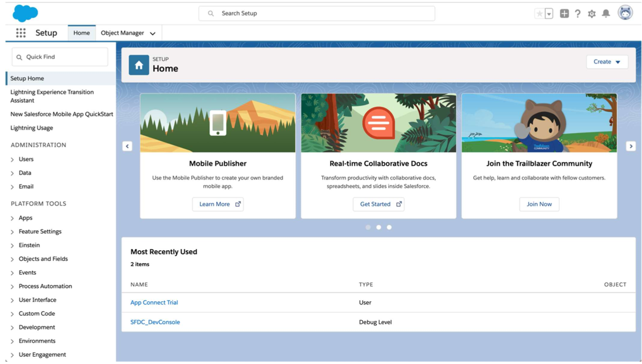The height and width of the screenshot is (364, 642).
Task: Open the App Connect Trial link
Action: point(154,303)
